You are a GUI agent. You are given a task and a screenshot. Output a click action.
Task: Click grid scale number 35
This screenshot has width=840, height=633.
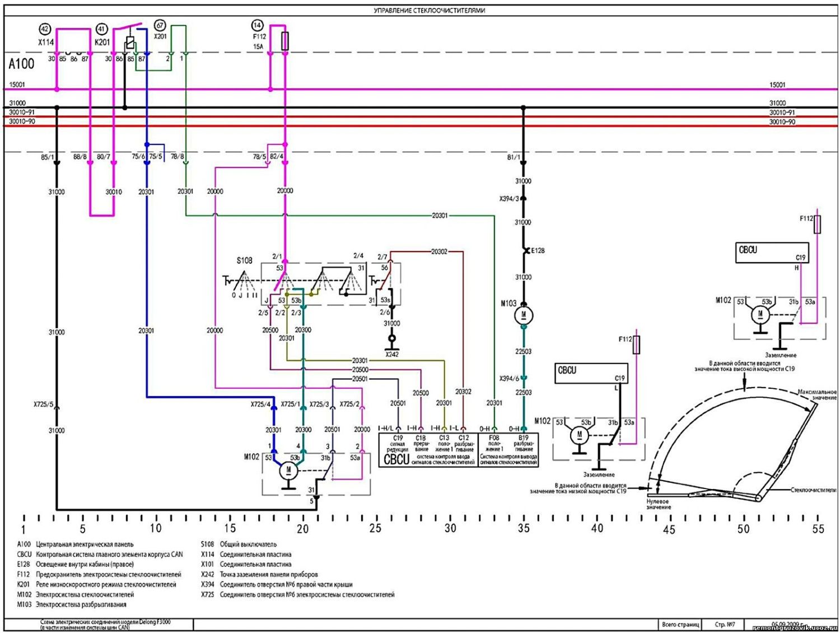coord(524,528)
